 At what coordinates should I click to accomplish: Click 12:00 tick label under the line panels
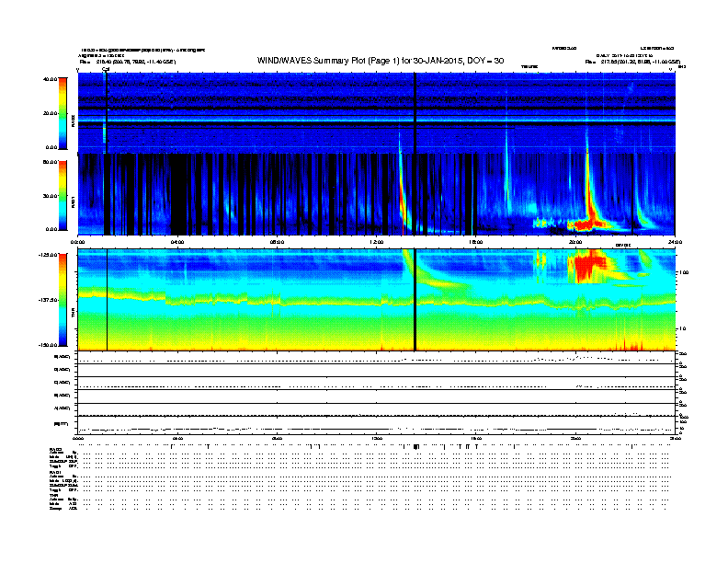point(377,438)
